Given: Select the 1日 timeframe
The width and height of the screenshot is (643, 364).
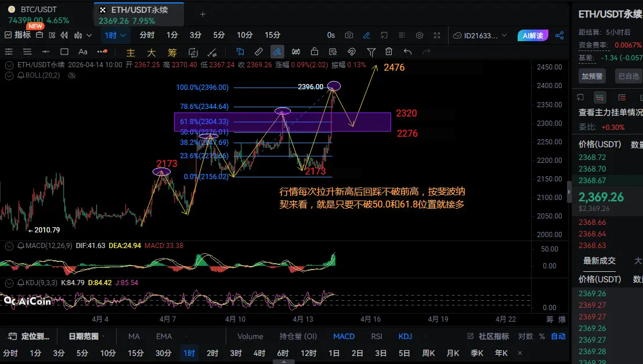Looking at the screenshot, I should click(334, 353).
